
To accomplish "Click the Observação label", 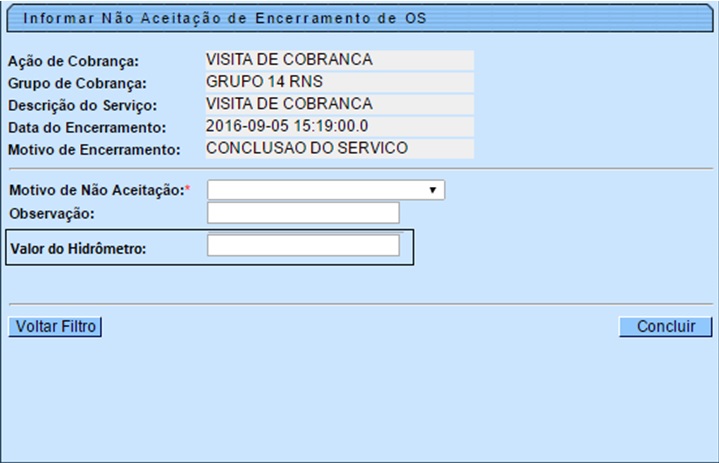I will [x=51, y=213].
